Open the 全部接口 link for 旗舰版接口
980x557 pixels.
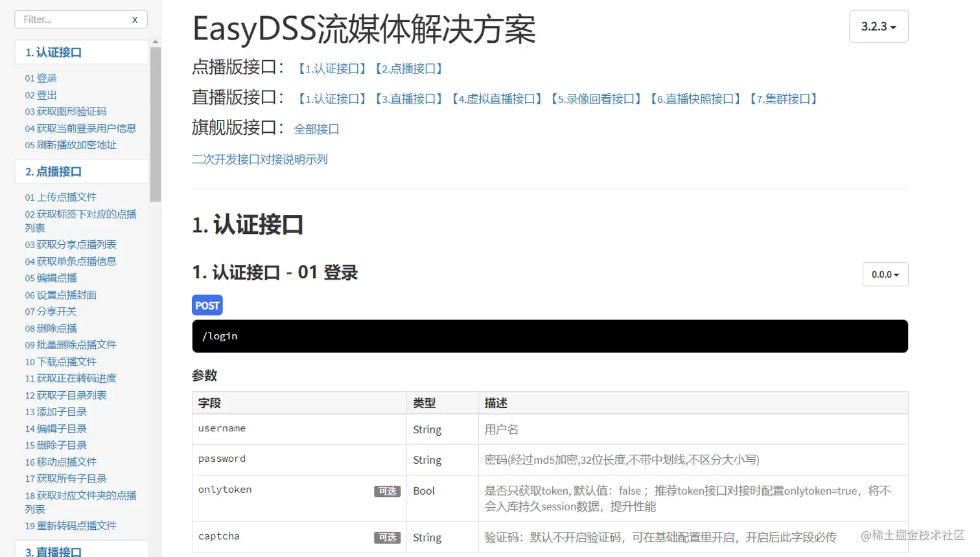[x=316, y=129]
